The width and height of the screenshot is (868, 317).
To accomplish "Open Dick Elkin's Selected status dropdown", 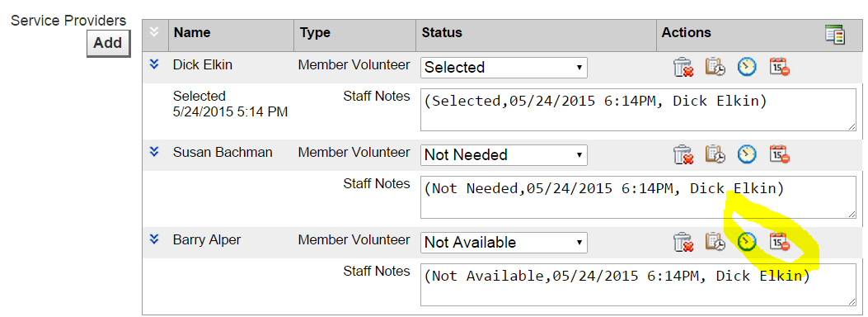I will (x=504, y=68).
